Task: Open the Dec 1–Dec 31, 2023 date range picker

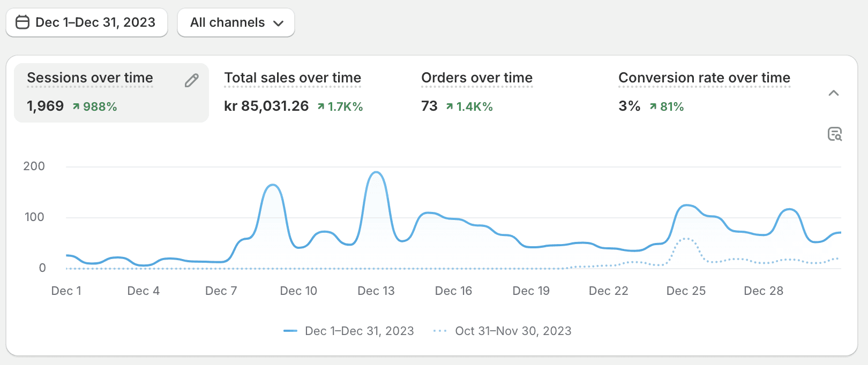Action: (87, 22)
